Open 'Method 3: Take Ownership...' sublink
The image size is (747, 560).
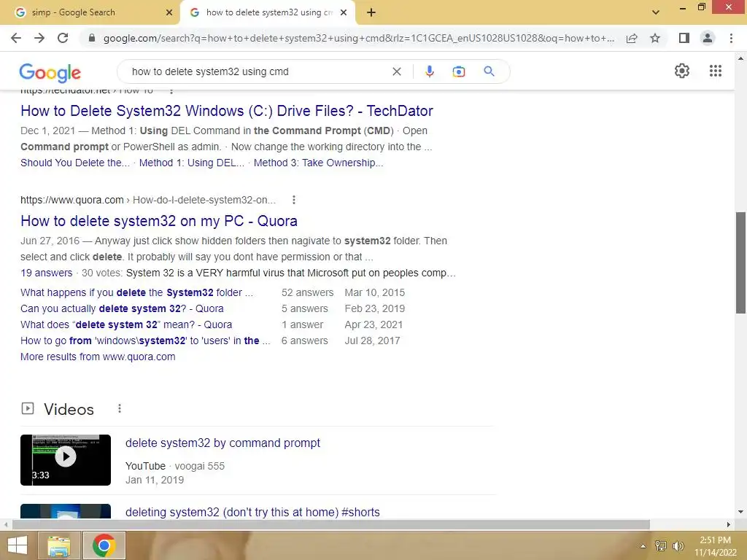318,163
